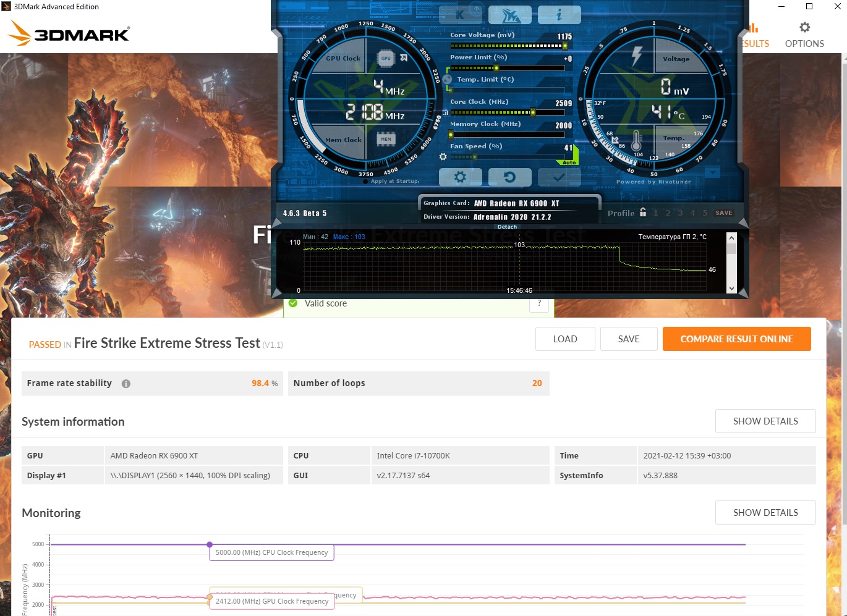Show details for System information
This screenshot has height=616, width=847.
tap(765, 421)
